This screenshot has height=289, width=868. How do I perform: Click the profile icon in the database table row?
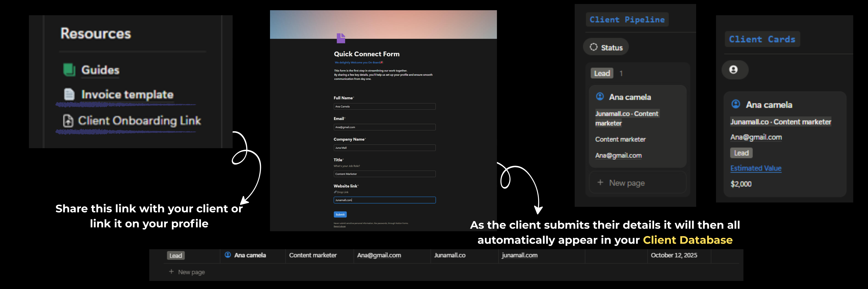[228, 255]
